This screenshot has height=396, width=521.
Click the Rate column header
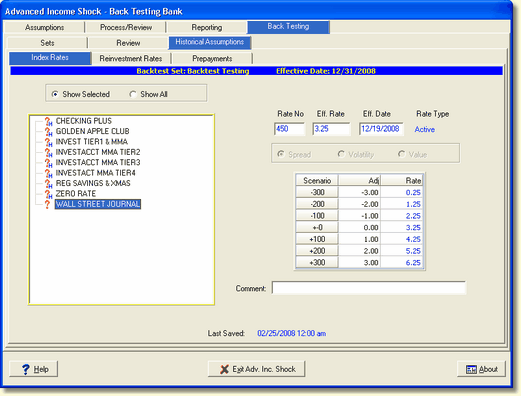[402, 180]
